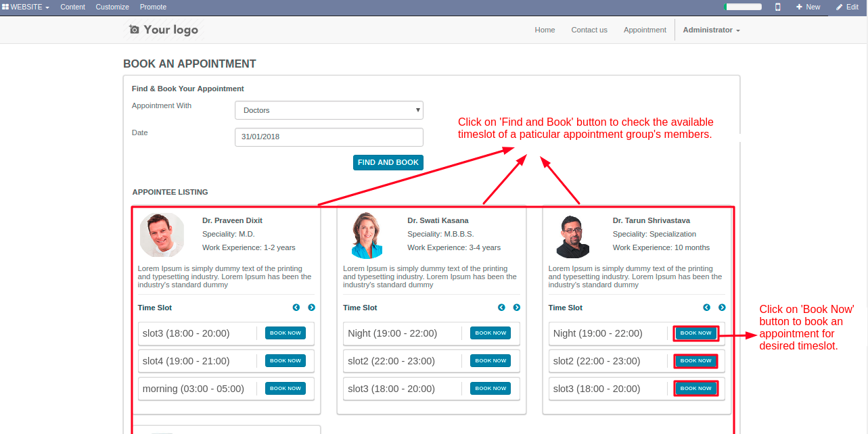Show next time slots for Dr. Swati Kasana
Viewport: 868px width, 434px height.
[517, 308]
